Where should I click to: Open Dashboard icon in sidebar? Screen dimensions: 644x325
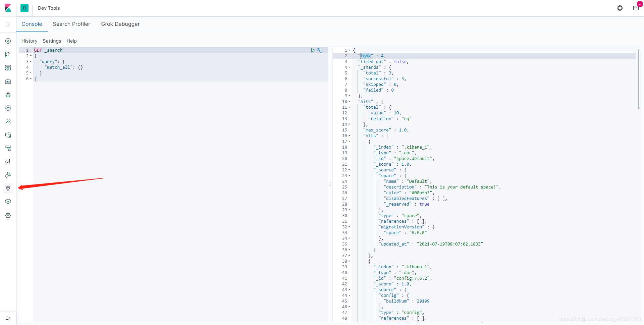8,68
